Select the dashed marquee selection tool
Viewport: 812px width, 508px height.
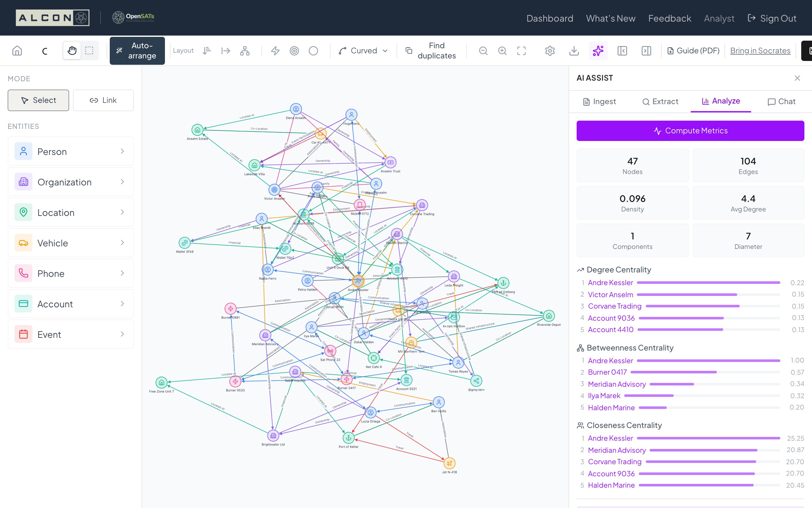[89, 51]
